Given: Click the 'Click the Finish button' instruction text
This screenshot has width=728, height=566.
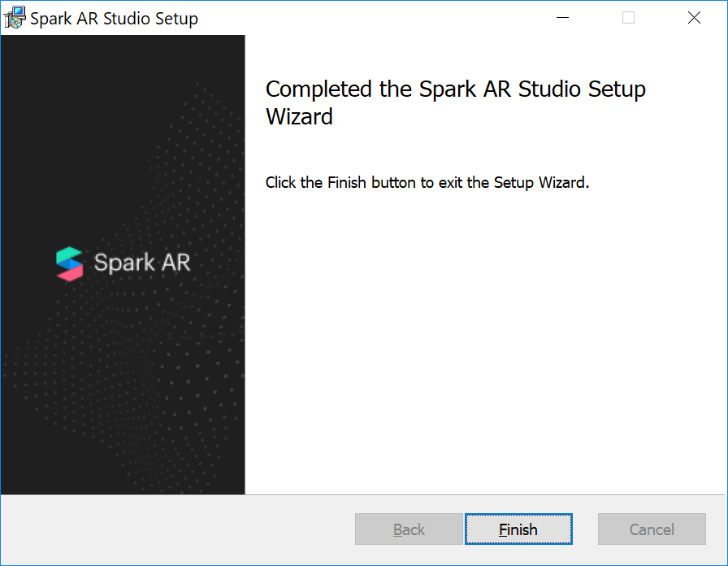Looking at the screenshot, I should [427, 182].
